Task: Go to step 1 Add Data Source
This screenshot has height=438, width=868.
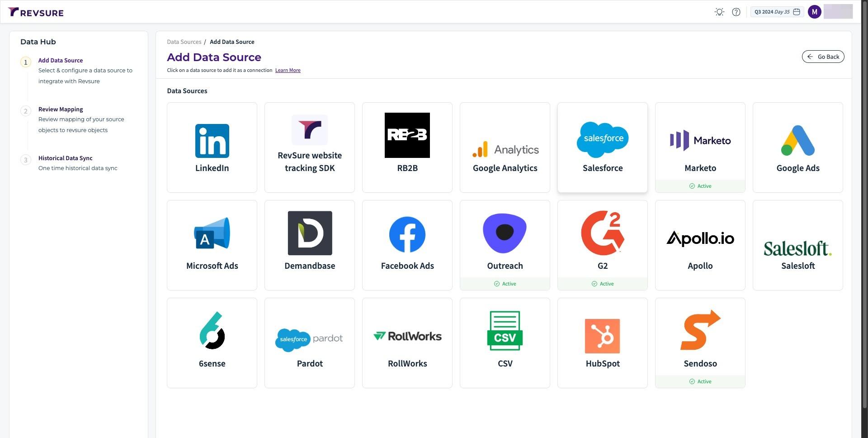Action: click(61, 60)
